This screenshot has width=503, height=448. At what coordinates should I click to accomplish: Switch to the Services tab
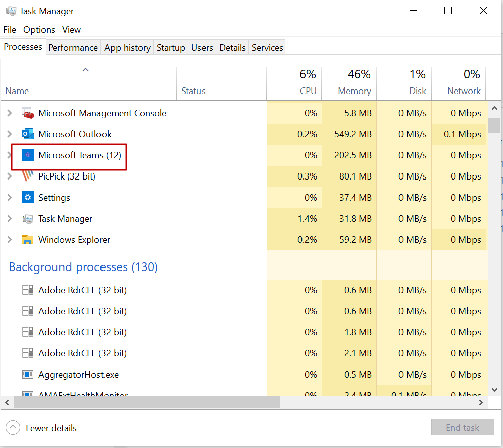(267, 47)
